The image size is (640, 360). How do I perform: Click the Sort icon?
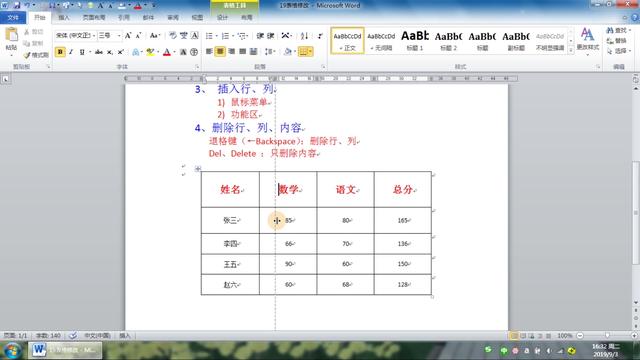pyautogui.click(x=304, y=36)
